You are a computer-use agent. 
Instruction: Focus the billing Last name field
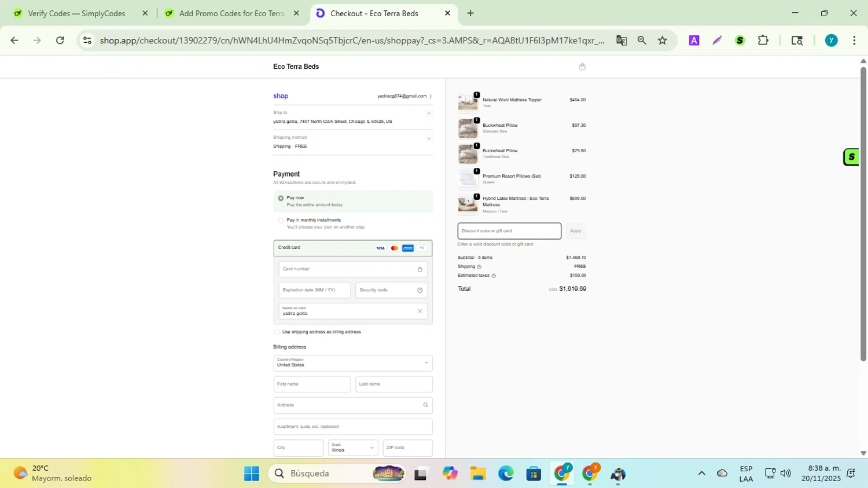pyautogui.click(x=394, y=384)
